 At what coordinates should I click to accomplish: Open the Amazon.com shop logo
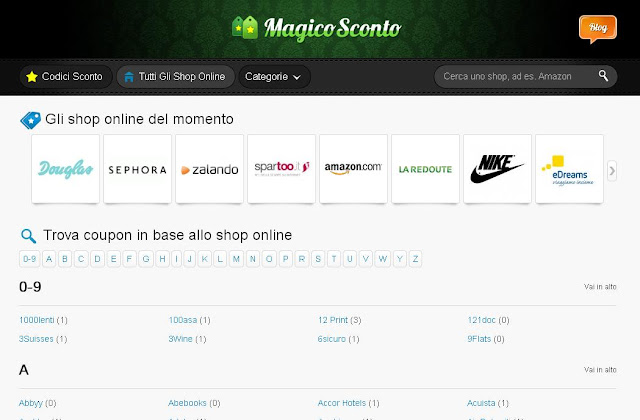pyautogui.click(x=353, y=169)
